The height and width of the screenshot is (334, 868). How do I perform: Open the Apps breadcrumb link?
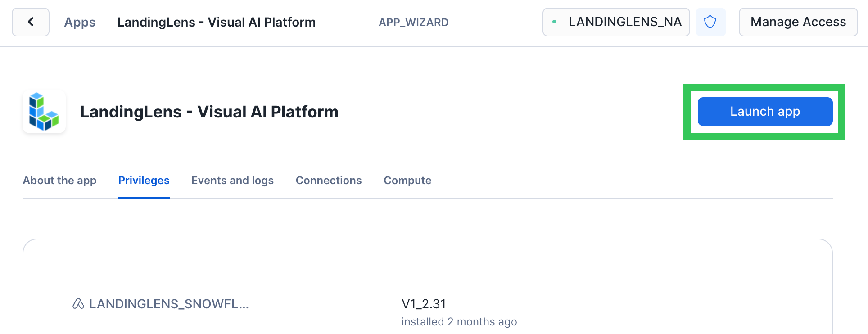click(x=80, y=22)
